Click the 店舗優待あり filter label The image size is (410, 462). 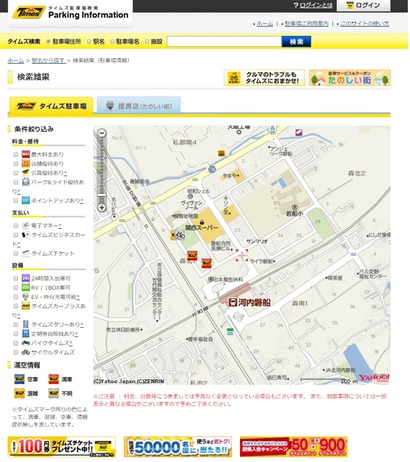point(47,164)
